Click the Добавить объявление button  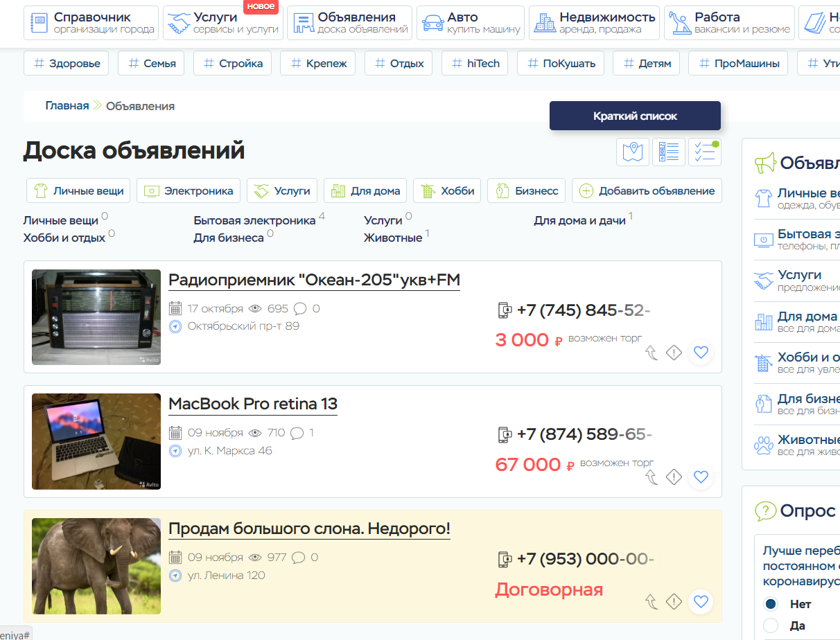click(647, 190)
